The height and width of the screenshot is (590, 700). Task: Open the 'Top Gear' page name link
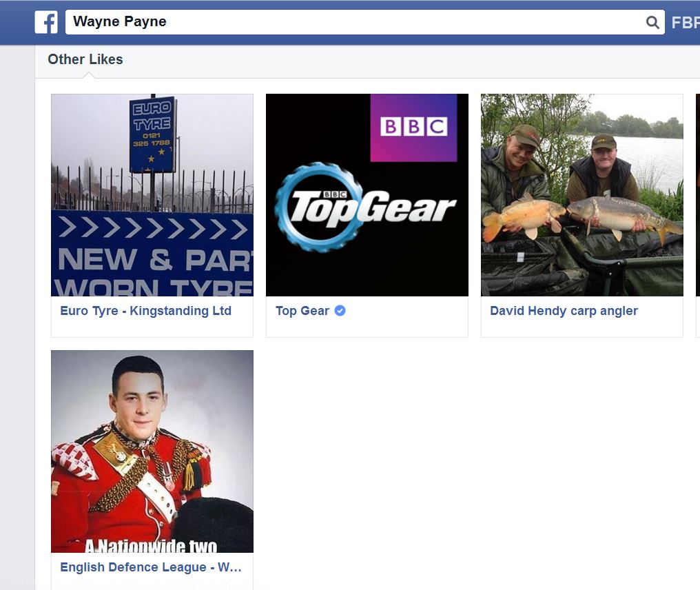(x=302, y=311)
